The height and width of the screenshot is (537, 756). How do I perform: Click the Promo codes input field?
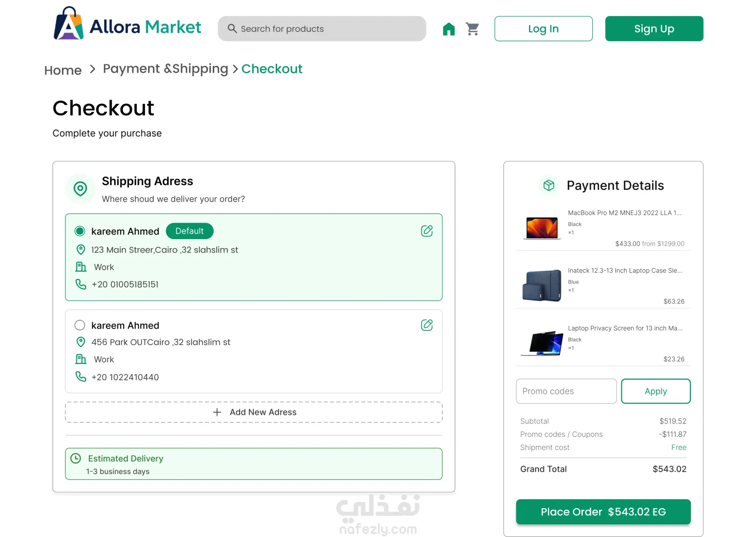(566, 391)
